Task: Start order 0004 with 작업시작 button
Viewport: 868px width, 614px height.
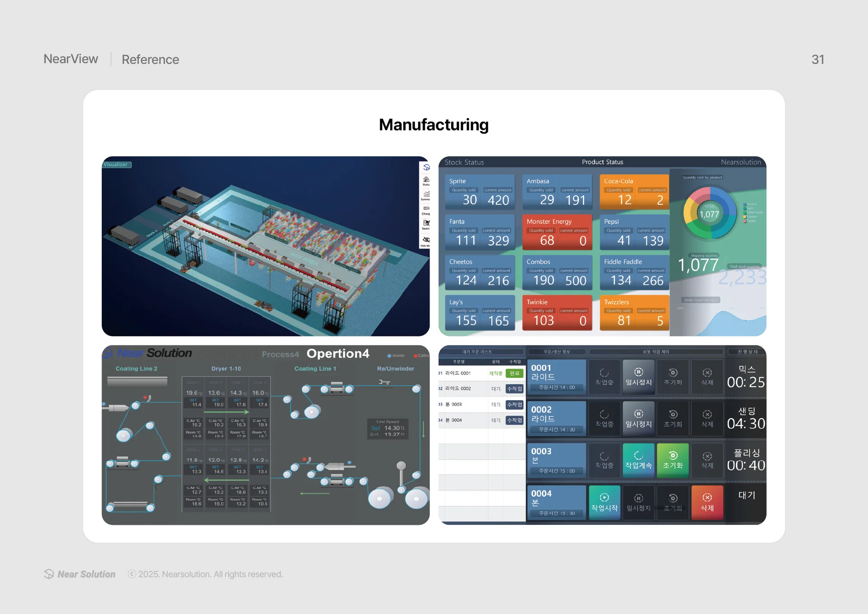Action: tap(604, 502)
